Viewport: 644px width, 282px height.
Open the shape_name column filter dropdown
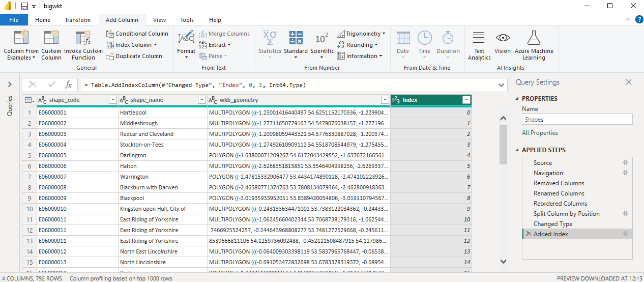click(x=201, y=100)
